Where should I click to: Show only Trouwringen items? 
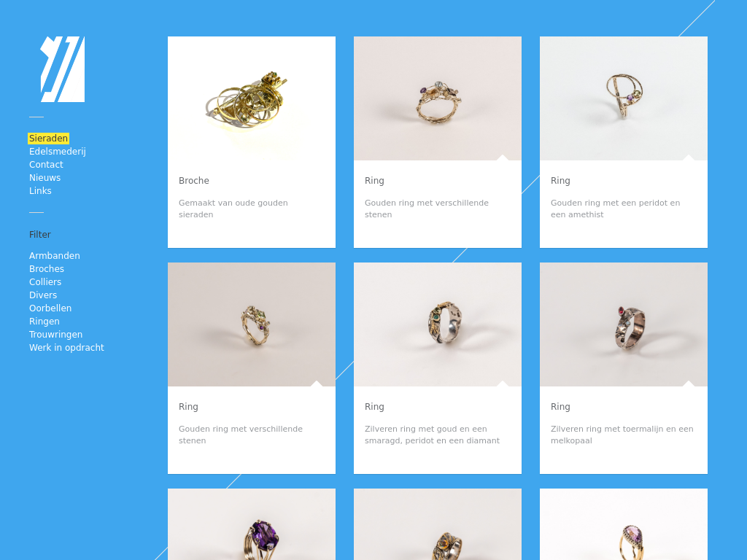[x=55, y=334]
